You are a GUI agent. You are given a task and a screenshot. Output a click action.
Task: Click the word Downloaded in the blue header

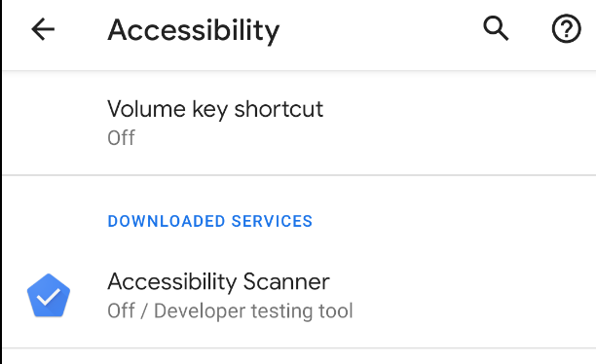(x=167, y=221)
